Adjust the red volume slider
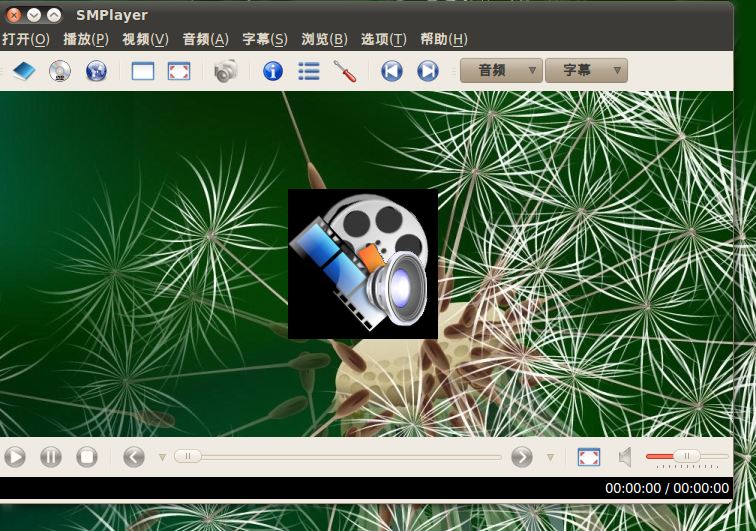The image size is (756, 531). pyautogui.click(x=687, y=456)
